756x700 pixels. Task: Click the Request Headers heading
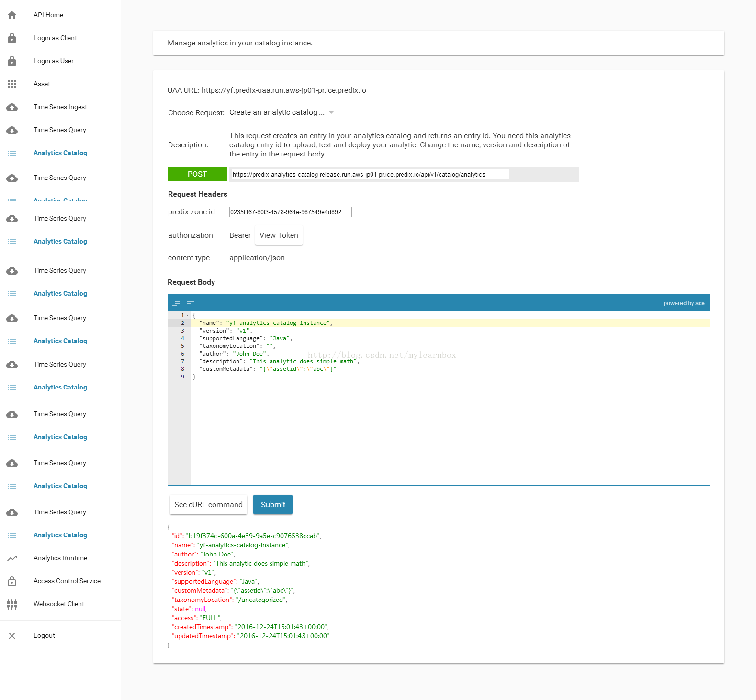coord(198,194)
